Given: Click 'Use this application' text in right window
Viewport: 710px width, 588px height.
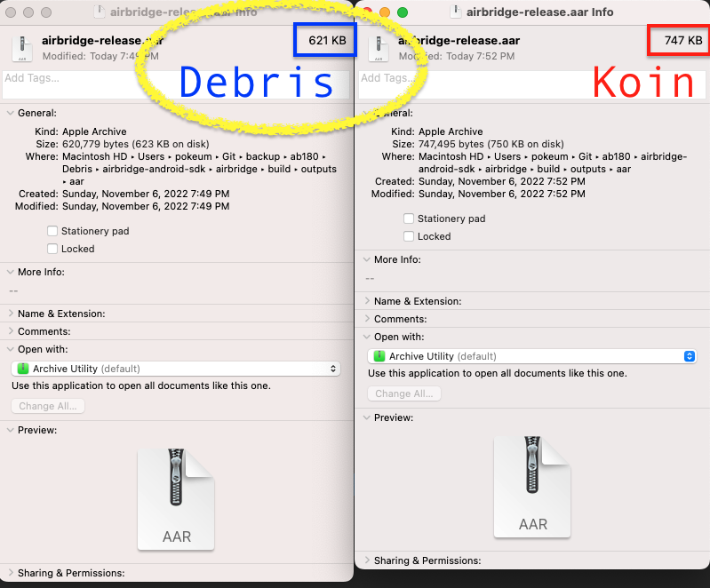Looking at the screenshot, I should tap(498, 373).
